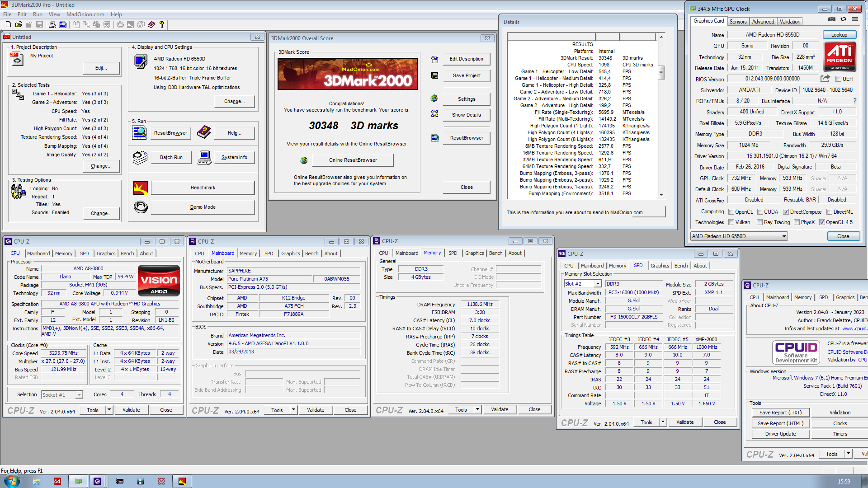Toggle the Ray Tracing checkbox
The width and height of the screenshot is (868, 488).
point(759,222)
